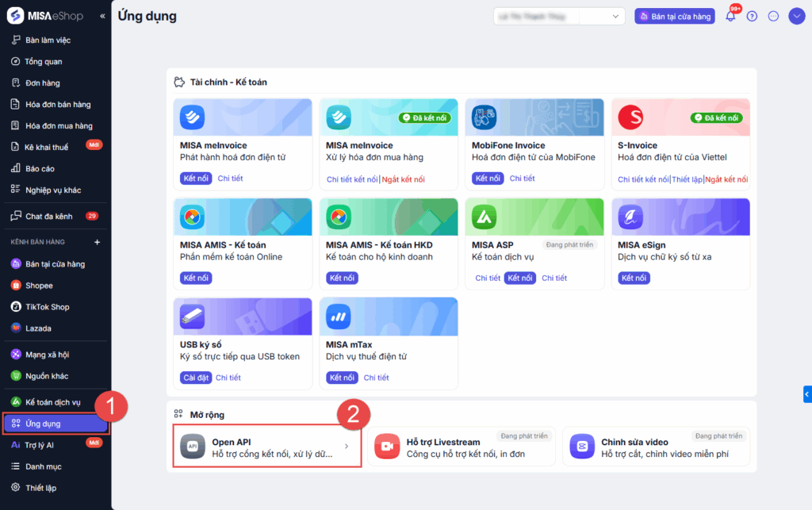This screenshot has height=510, width=812.
Task: Click MISA AMIS Kế toán app icon
Action: [x=192, y=217]
